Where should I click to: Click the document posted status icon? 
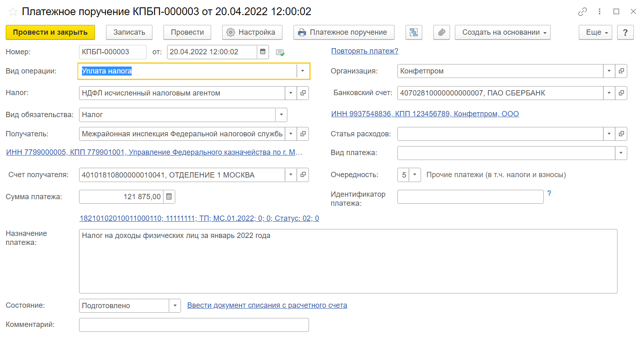point(280,53)
